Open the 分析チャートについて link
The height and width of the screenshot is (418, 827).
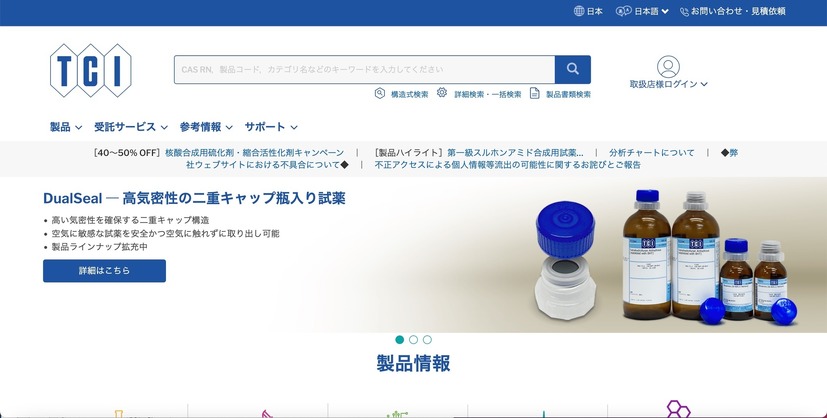(x=651, y=153)
